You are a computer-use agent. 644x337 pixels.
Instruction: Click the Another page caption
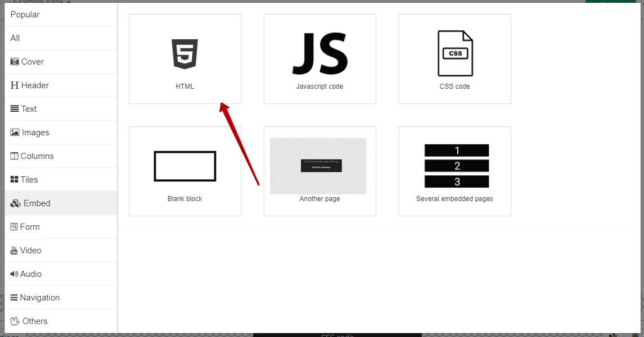[319, 199]
